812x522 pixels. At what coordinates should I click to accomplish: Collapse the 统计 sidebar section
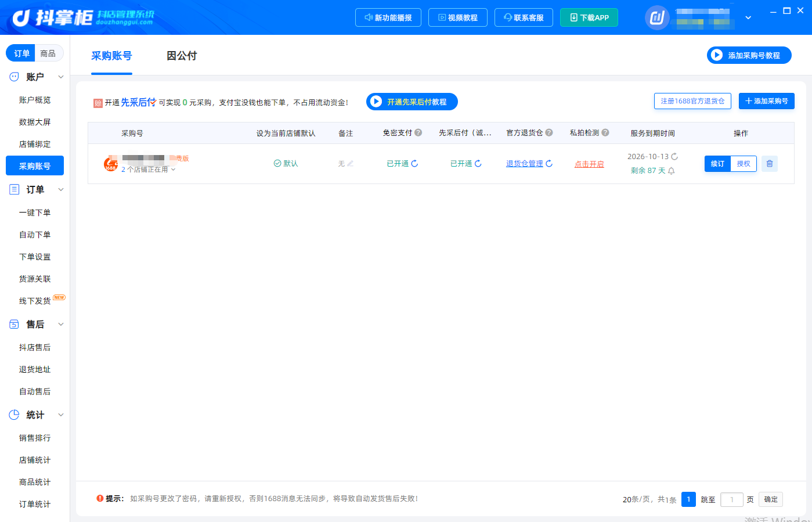pos(61,415)
